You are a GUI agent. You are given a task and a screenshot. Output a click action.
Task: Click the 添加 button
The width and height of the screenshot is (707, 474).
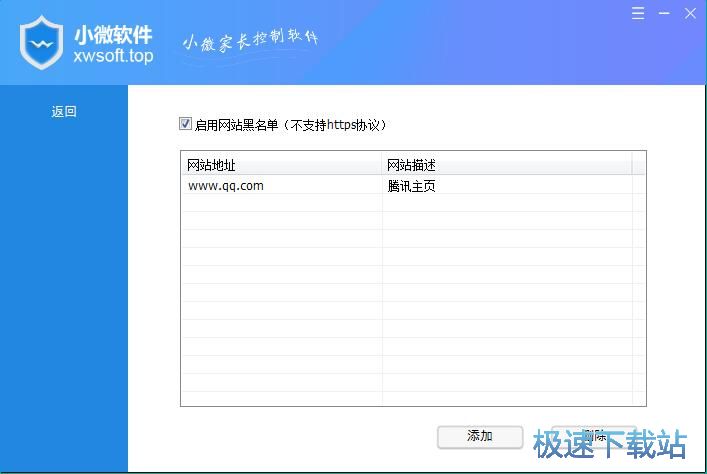480,437
